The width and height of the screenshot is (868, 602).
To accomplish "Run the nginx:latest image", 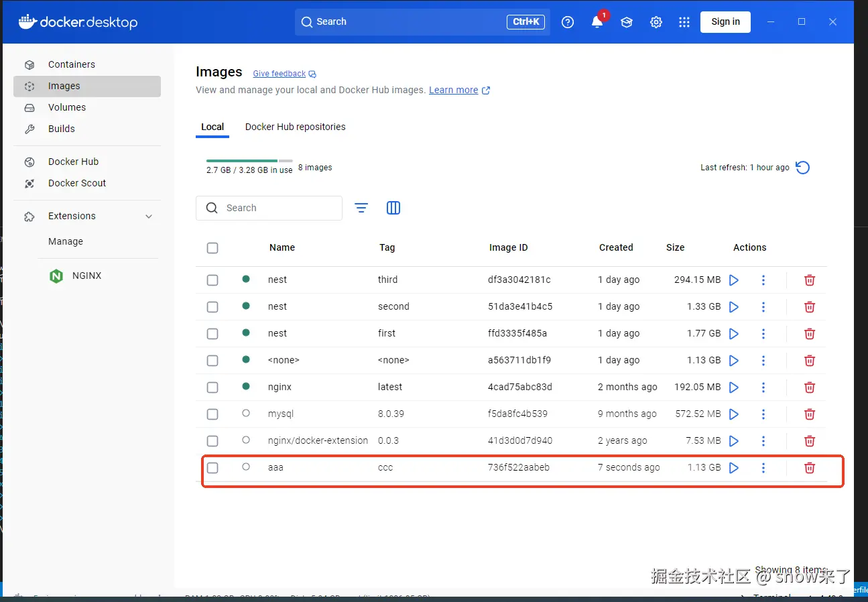I will (734, 387).
